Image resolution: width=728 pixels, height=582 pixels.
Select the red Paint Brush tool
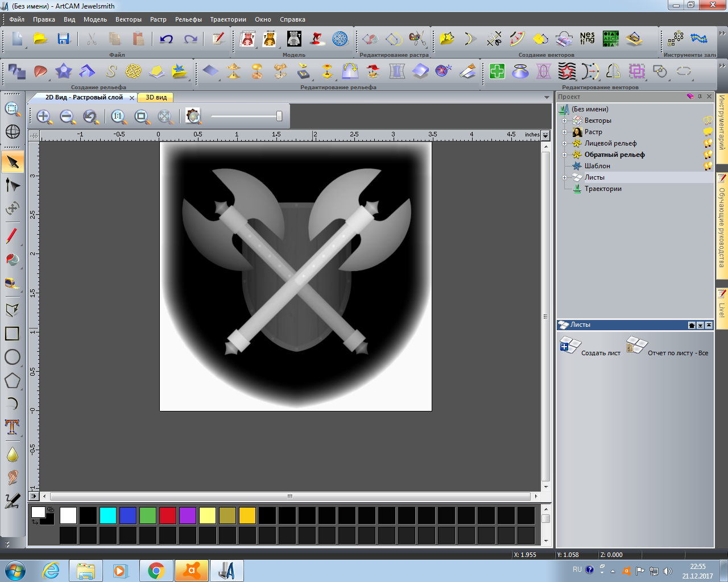(x=13, y=235)
